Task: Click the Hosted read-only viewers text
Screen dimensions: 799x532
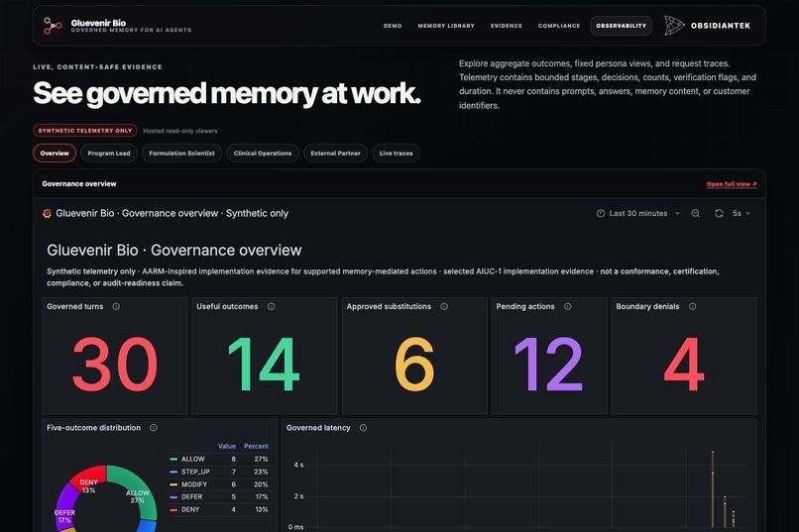Action: coord(179,131)
